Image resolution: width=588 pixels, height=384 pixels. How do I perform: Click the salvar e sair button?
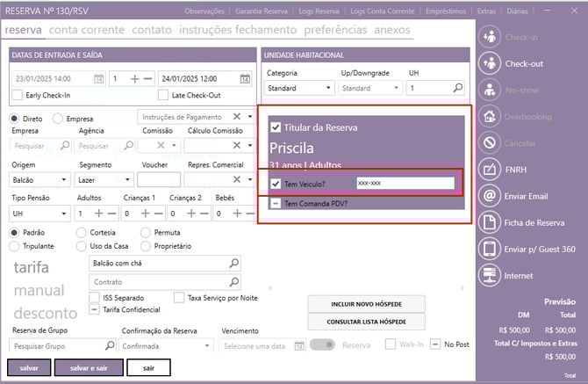[88, 367]
